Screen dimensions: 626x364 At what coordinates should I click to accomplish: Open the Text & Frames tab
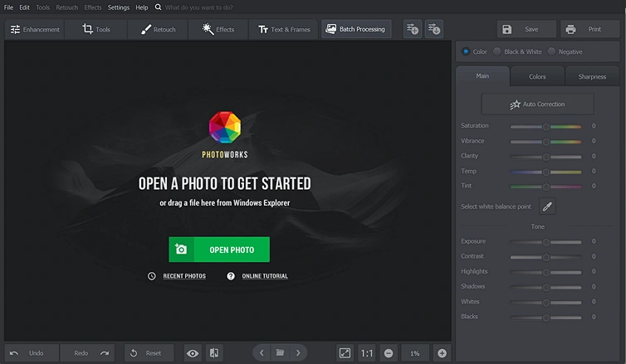284,30
